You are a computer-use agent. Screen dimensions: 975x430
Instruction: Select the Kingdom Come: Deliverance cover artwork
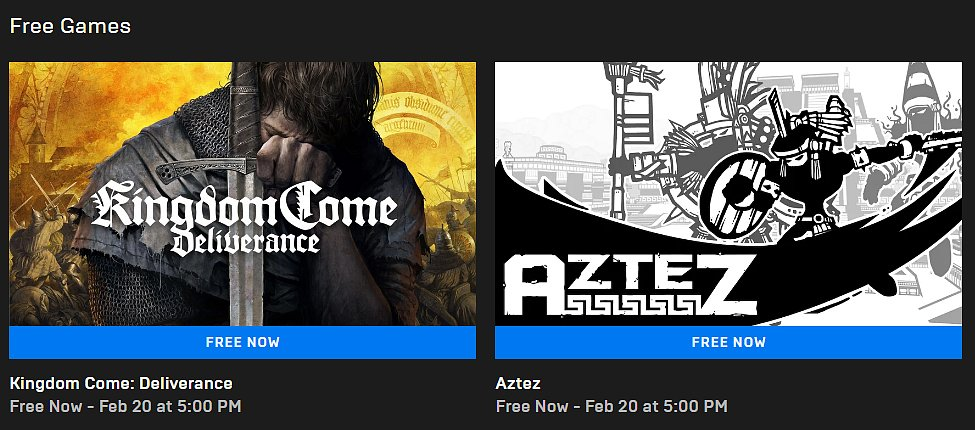[x=243, y=194]
